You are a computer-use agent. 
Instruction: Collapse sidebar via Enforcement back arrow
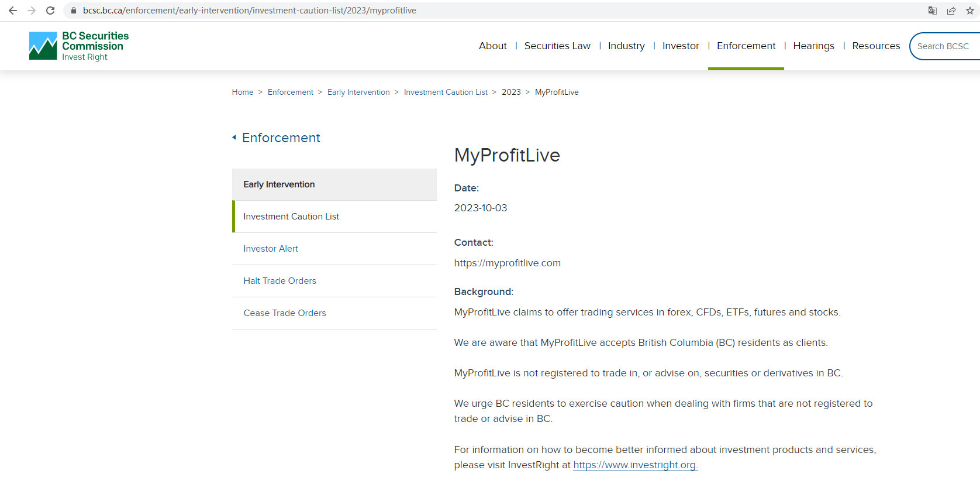click(234, 138)
